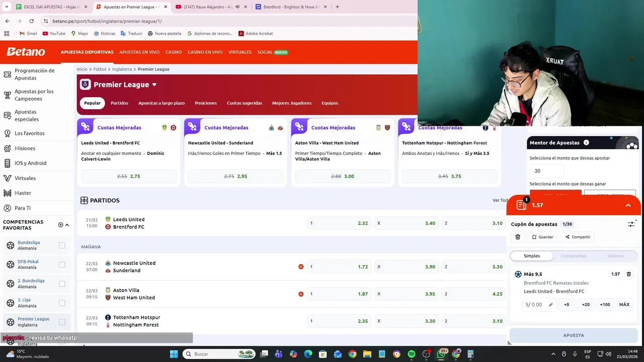
Task: Click the add favorite competitions plus icon
Action: [60, 225]
